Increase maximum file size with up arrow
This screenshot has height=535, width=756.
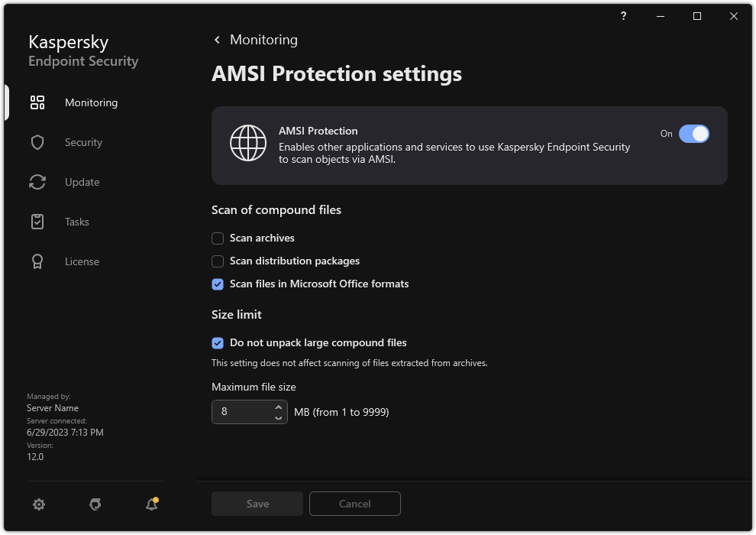277,407
